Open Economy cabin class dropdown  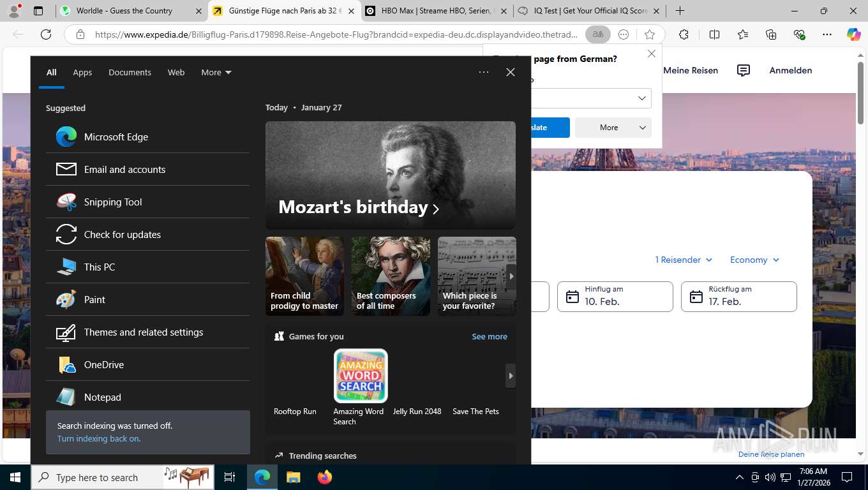tap(754, 260)
